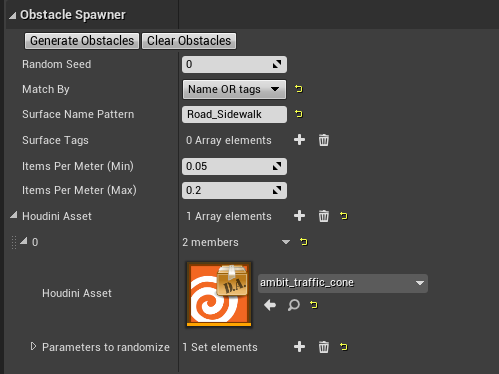Reset Surface Name Pattern to default
Image resolution: width=499 pixels, height=374 pixels.
[x=299, y=114]
